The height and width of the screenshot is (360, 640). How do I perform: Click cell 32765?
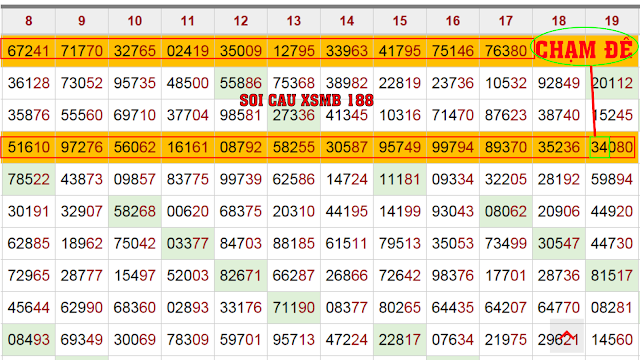click(135, 51)
